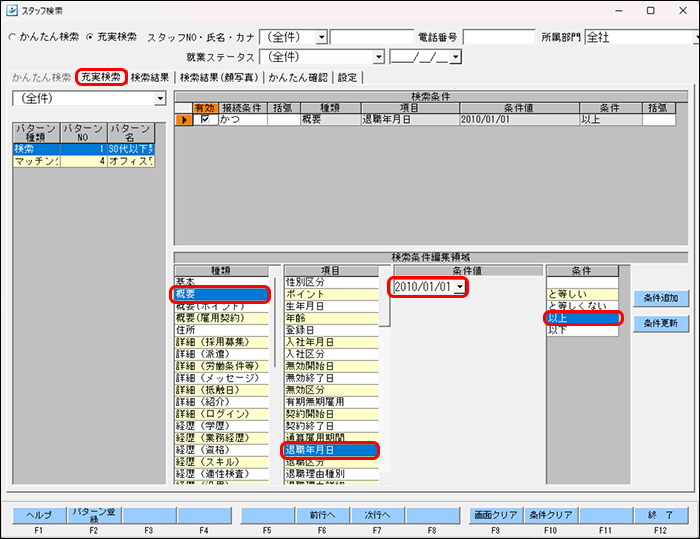Click the 2010/01/01 cell in 検索条件 grid

click(520, 120)
